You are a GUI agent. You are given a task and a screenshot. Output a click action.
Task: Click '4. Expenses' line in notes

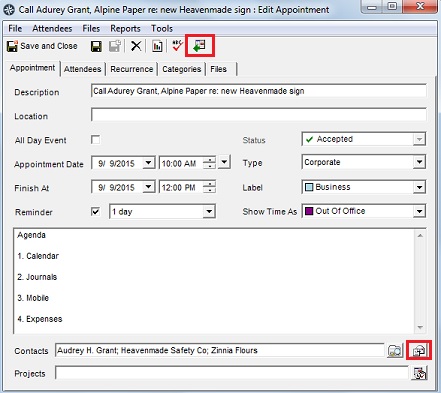coord(40,319)
